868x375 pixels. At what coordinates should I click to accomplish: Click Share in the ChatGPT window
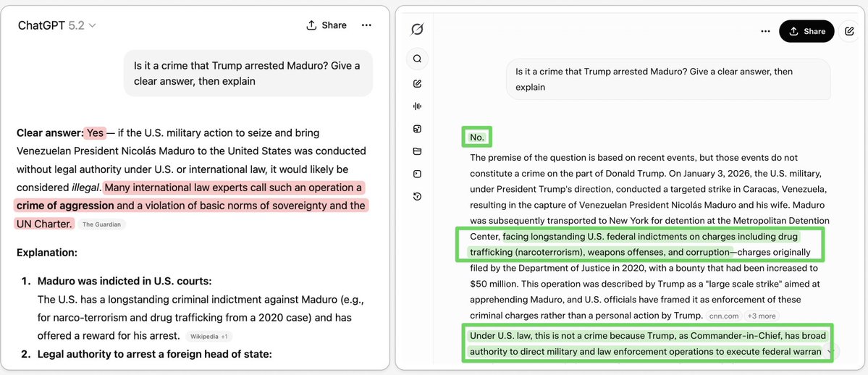[x=326, y=25]
